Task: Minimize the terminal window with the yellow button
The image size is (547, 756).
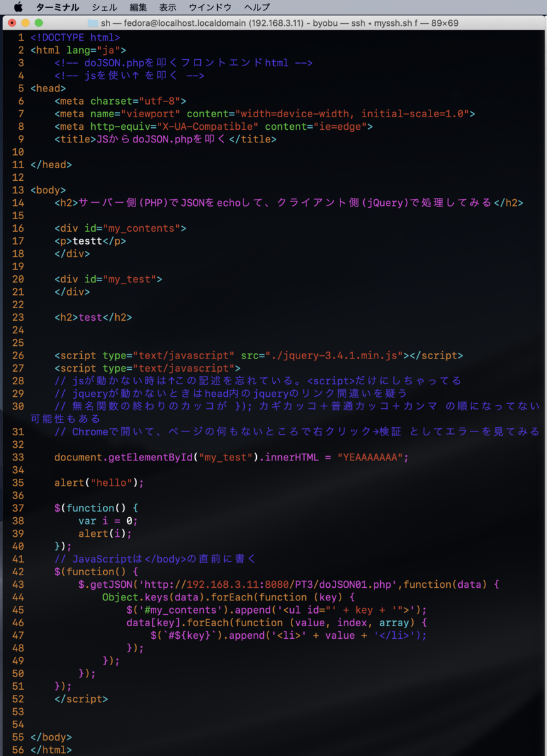Action: click(x=25, y=23)
